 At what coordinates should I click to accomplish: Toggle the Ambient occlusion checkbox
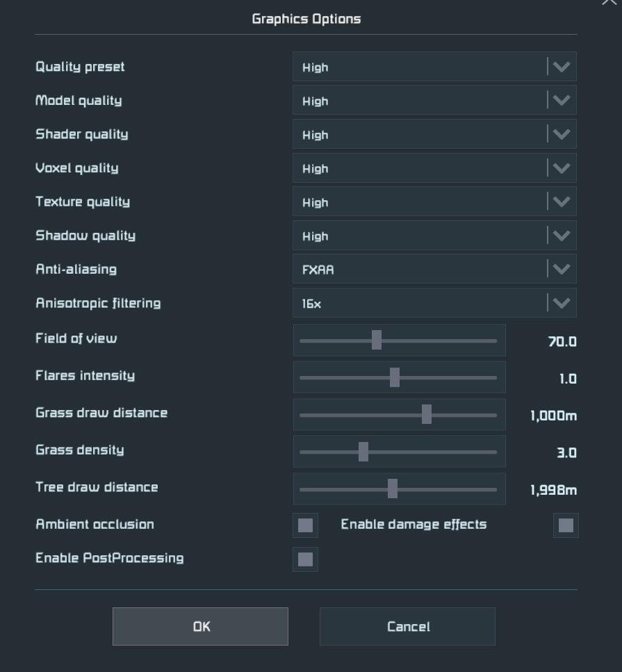305,525
